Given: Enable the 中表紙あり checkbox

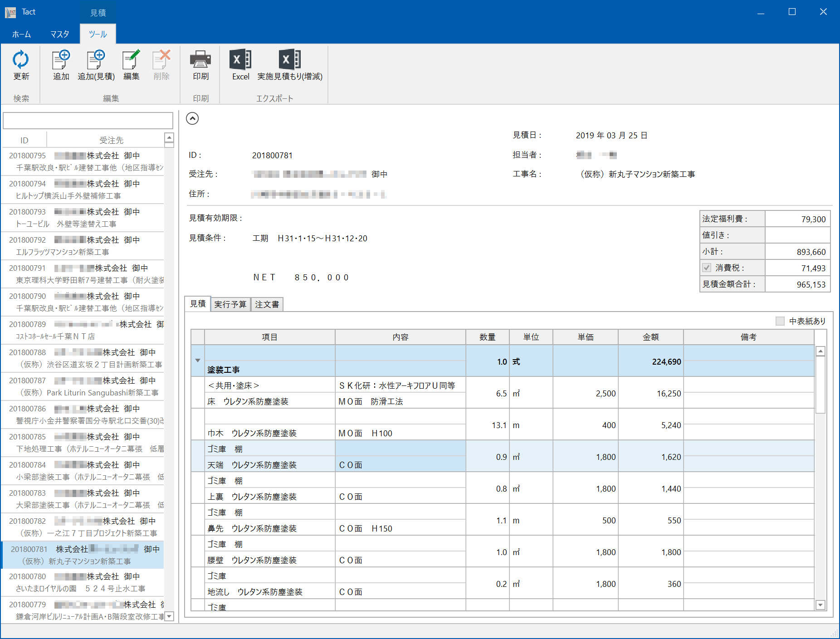Looking at the screenshot, I should point(780,321).
